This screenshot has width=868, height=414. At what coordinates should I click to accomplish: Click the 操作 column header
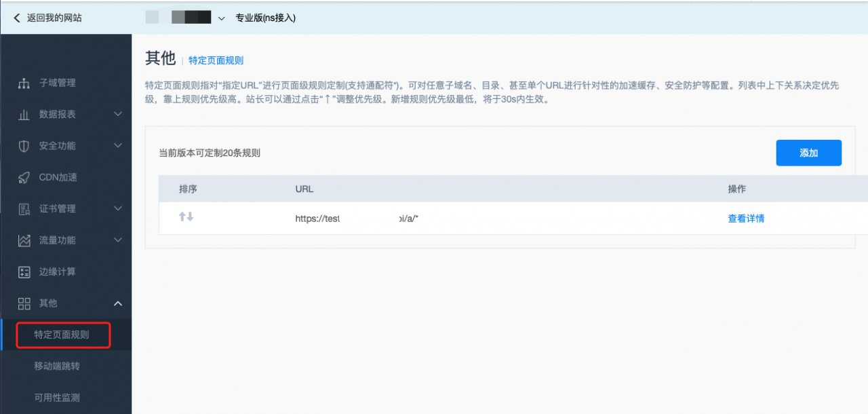[736, 189]
